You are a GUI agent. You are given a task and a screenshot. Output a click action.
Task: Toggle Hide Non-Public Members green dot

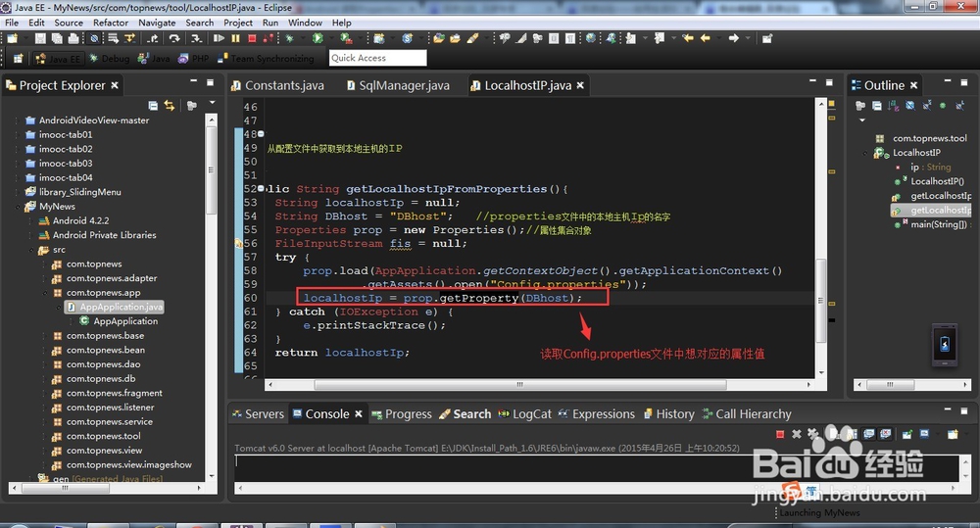click(943, 106)
